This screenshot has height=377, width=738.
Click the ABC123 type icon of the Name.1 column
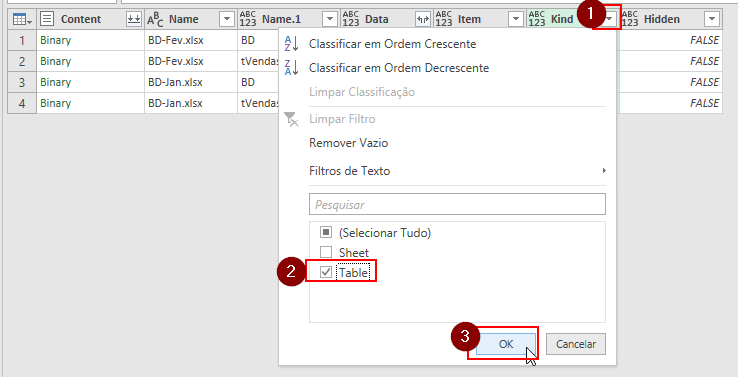tap(248, 19)
